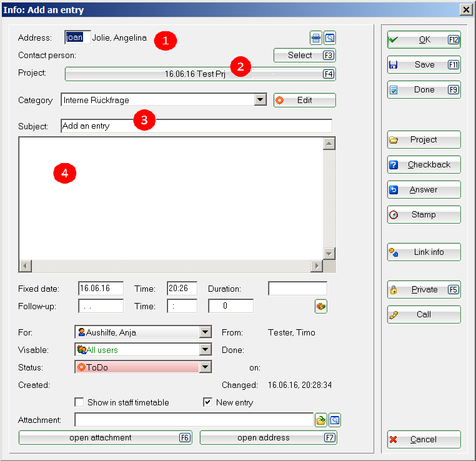Click the Link info button

(x=424, y=252)
